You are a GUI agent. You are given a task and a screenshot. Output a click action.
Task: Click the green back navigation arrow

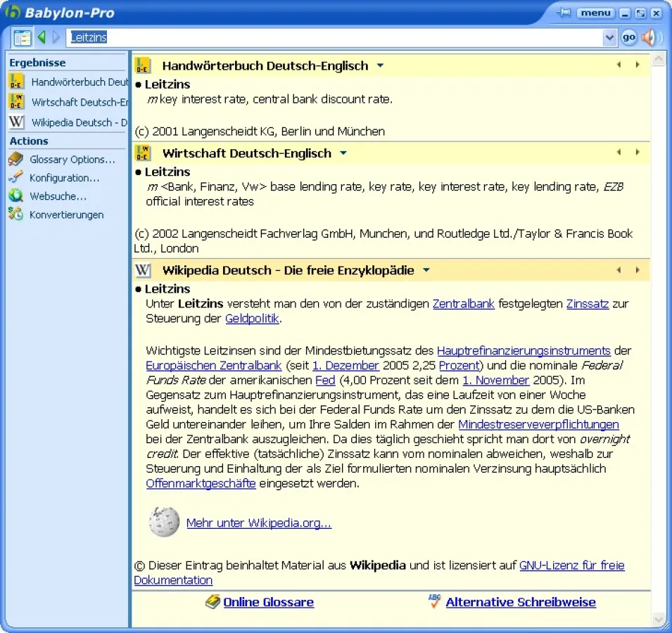[41, 37]
